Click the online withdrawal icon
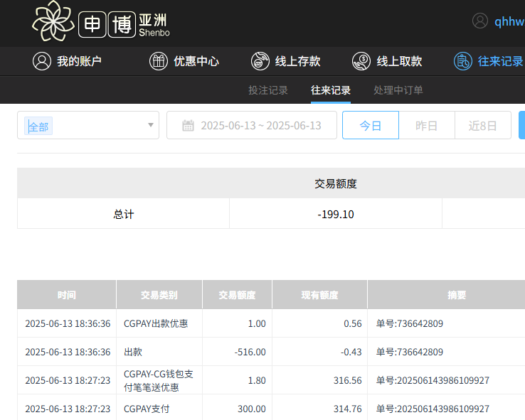The image size is (525, 420). (361, 61)
